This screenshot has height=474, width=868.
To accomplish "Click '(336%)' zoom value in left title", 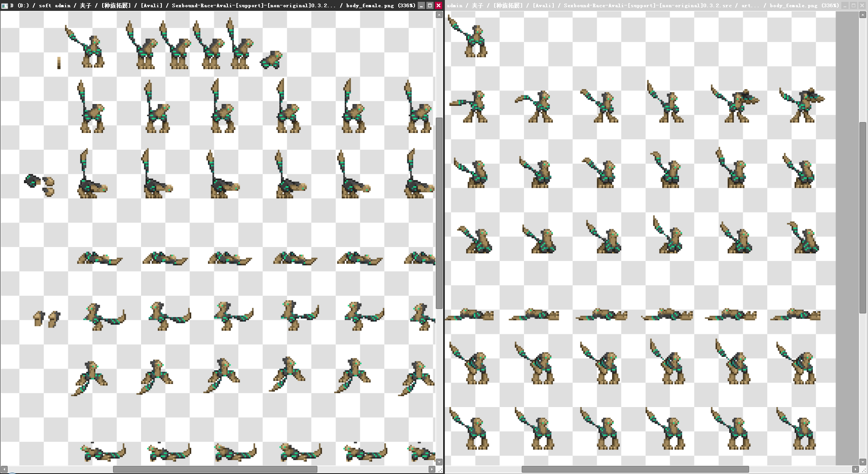I will click(406, 5).
